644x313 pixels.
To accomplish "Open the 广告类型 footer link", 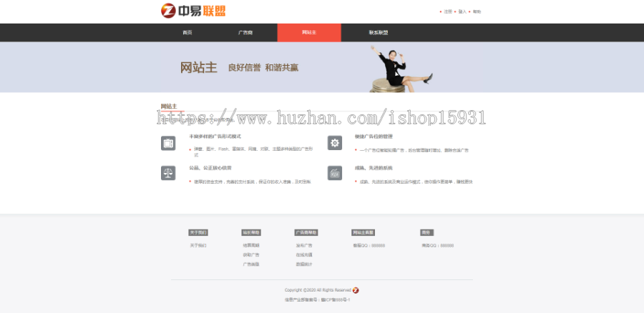I will pos(251,264).
